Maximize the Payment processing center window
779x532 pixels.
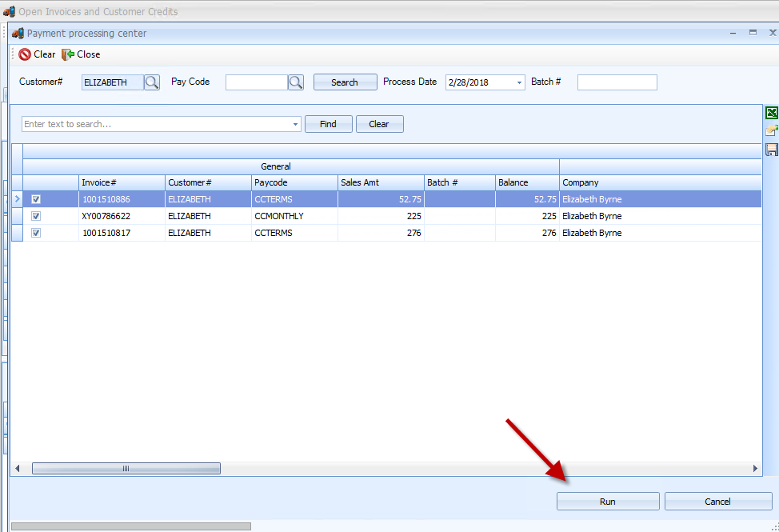coord(753,33)
